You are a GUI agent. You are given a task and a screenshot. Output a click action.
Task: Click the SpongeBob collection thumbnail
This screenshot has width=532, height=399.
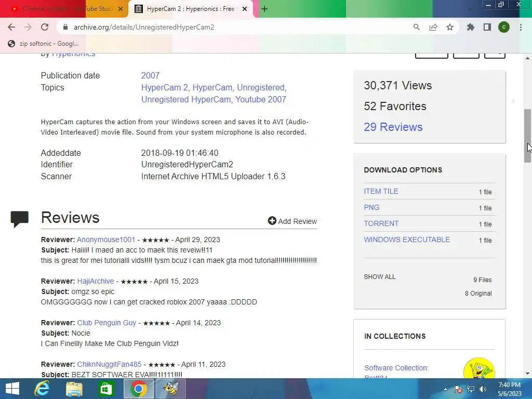click(478, 368)
